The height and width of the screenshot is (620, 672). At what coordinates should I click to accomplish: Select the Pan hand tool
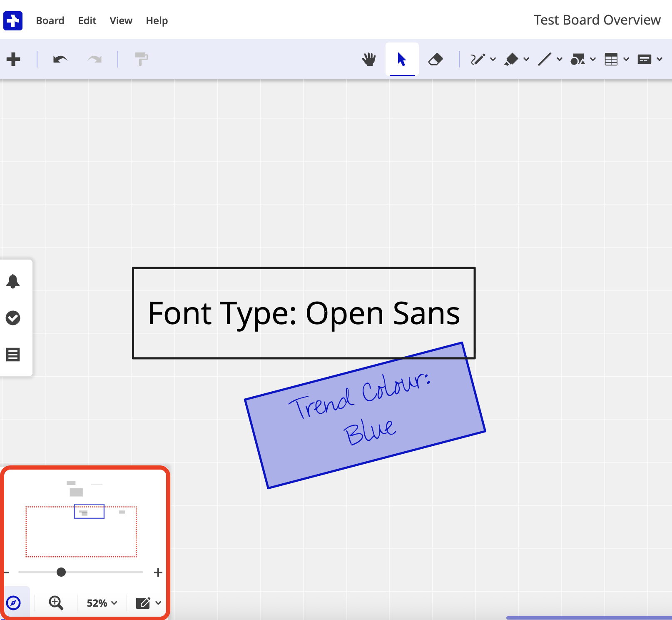[x=369, y=60]
